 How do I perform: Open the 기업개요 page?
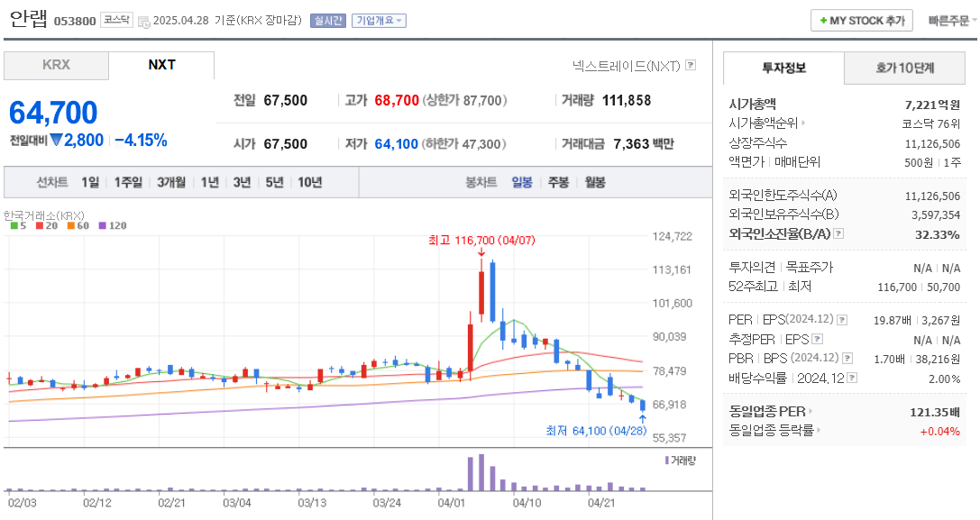click(380, 19)
